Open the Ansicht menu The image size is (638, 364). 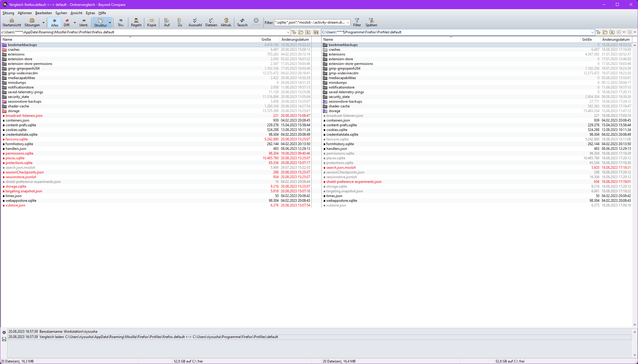tap(76, 13)
